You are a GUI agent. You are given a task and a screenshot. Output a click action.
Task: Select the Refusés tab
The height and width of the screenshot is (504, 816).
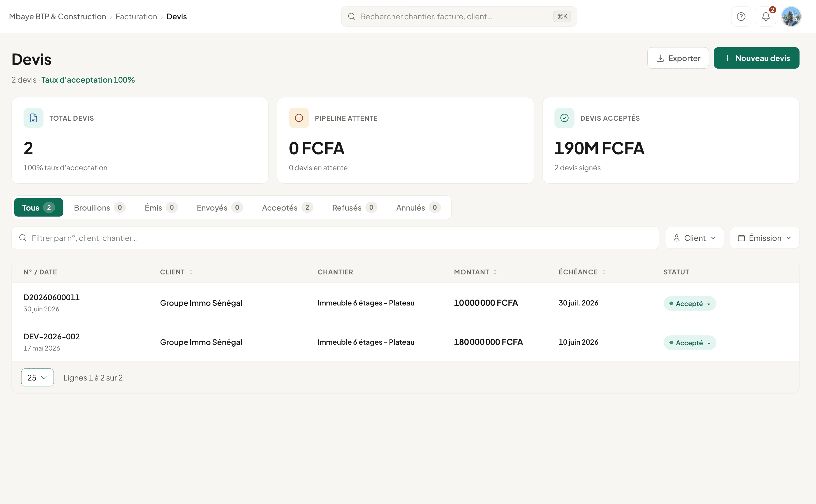point(354,207)
